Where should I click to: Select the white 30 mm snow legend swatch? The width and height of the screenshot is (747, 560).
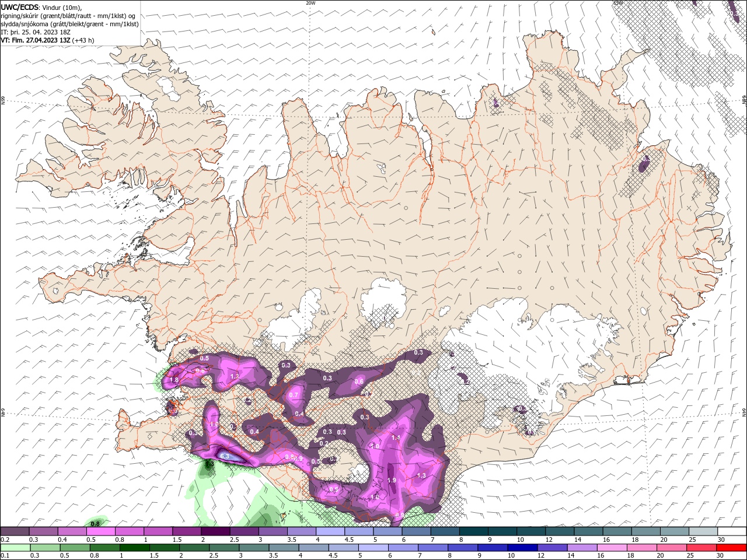[x=731, y=531]
